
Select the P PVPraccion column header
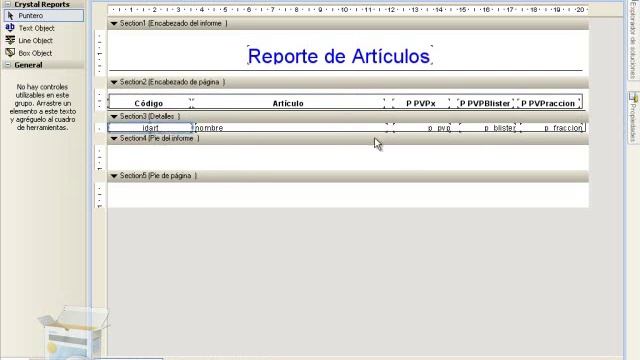coord(549,103)
